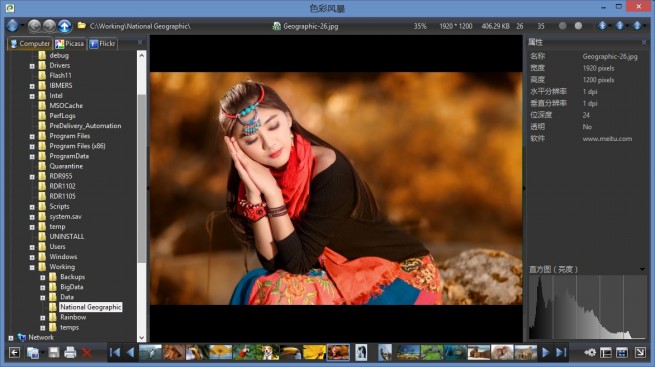This screenshot has height=367, width=655.
Task: Expand the Program Files folder
Action: pos(32,136)
